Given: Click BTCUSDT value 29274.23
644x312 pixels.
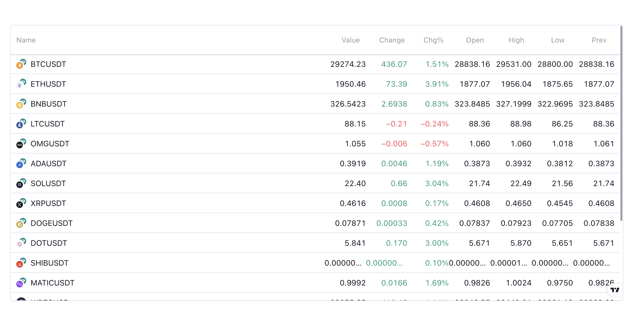Looking at the screenshot, I should pyautogui.click(x=348, y=64).
